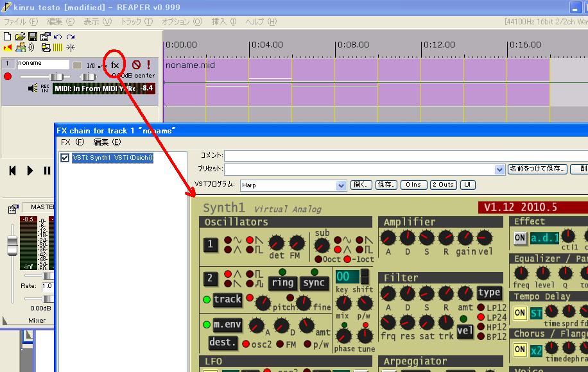
Task: Open the track fx chain button
Action: pos(115,65)
